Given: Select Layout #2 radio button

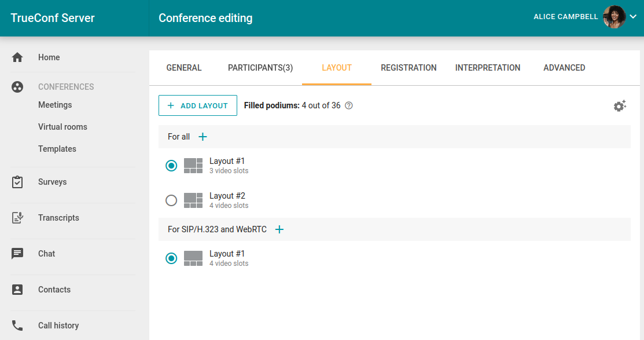Looking at the screenshot, I should point(171,200).
